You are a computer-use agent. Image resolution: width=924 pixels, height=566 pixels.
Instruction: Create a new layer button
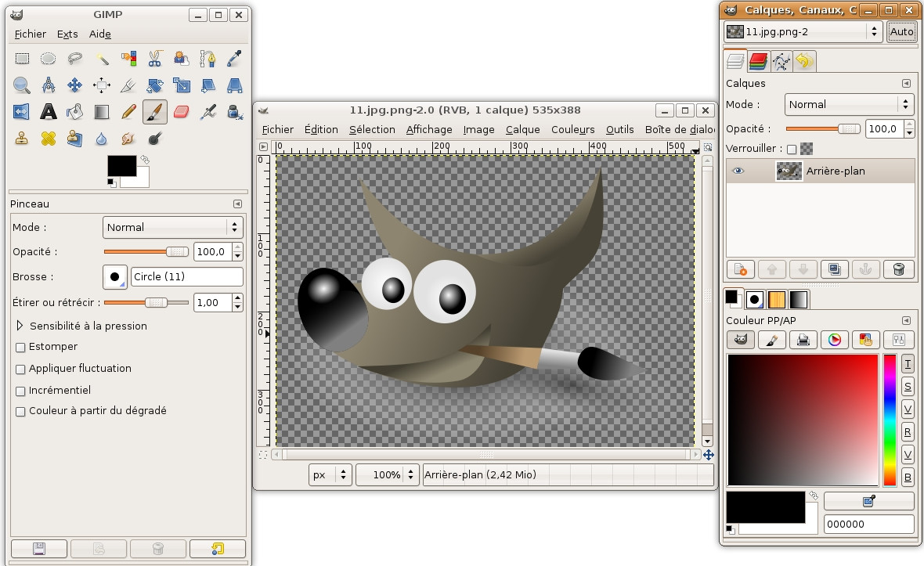(x=740, y=269)
